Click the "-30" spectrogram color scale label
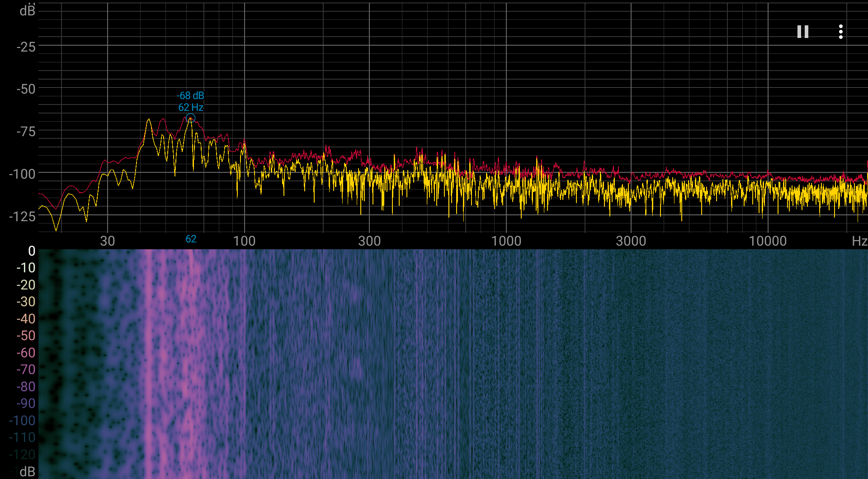The height and width of the screenshot is (479, 868). 26,302
